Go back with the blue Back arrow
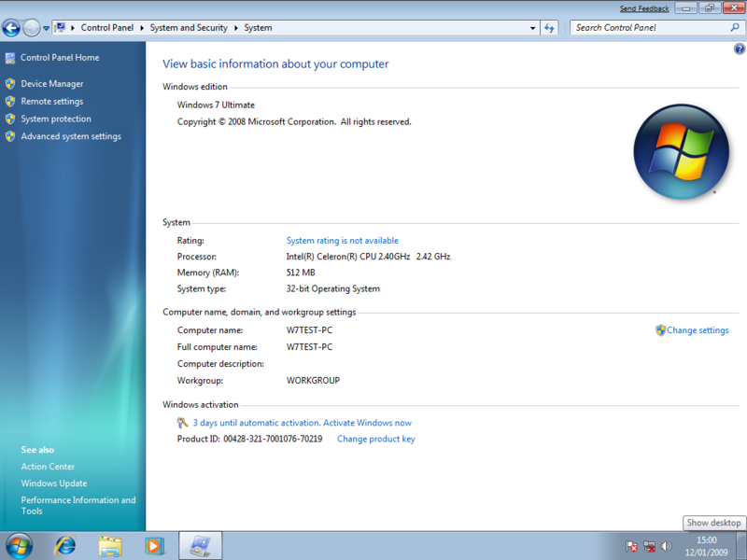Viewport: 747px width, 560px height. click(11, 28)
